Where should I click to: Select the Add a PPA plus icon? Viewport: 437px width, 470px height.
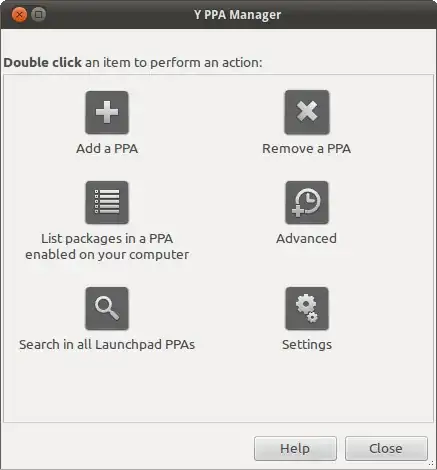pyautogui.click(x=107, y=113)
